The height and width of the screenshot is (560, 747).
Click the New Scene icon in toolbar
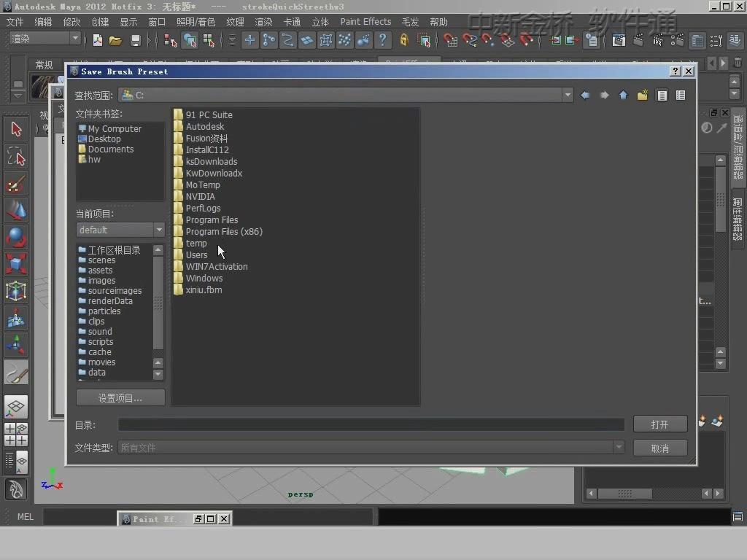97,41
